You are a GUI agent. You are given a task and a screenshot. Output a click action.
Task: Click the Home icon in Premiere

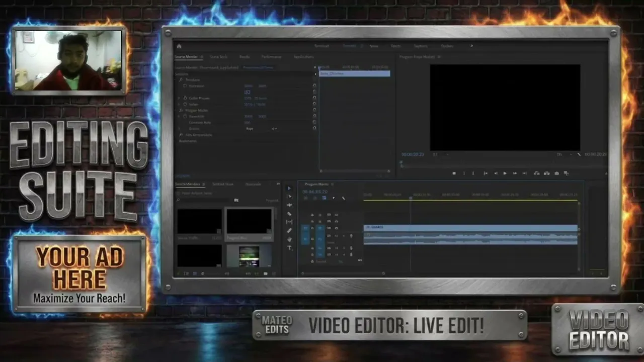point(179,46)
